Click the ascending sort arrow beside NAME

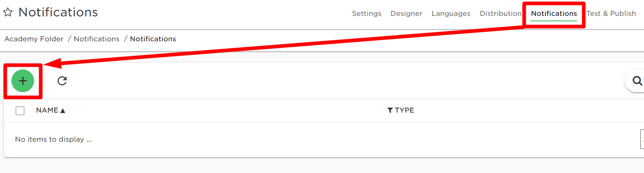click(x=63, y=110)
